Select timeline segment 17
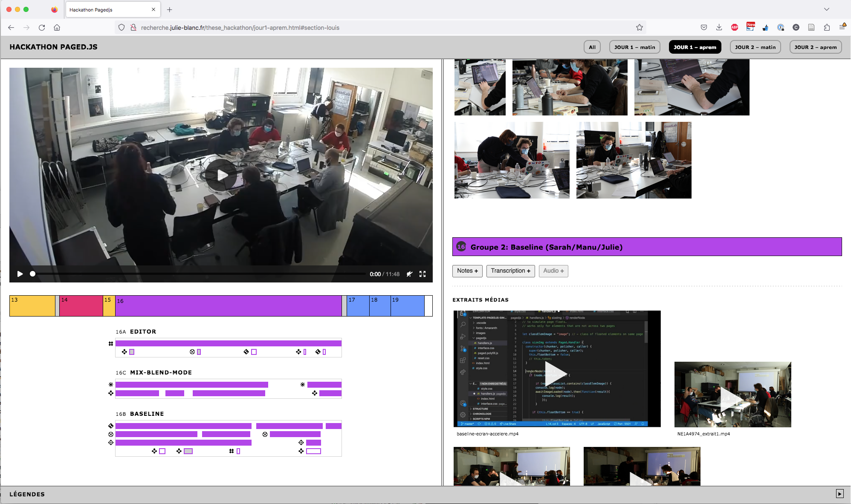Screen dimensions: 851x504 pyautogui.click(x=358, y=306)
